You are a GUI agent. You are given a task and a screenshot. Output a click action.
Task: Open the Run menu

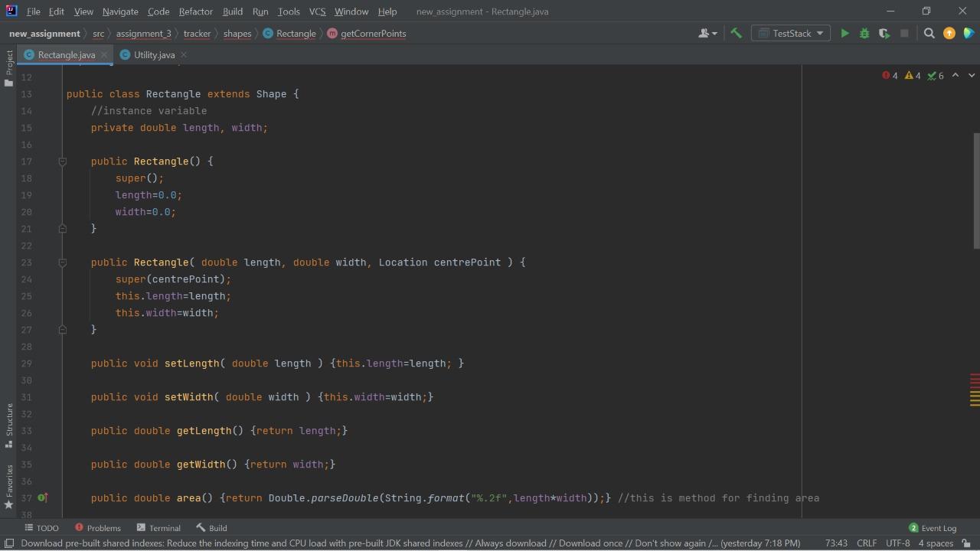[x=260, y=11]
